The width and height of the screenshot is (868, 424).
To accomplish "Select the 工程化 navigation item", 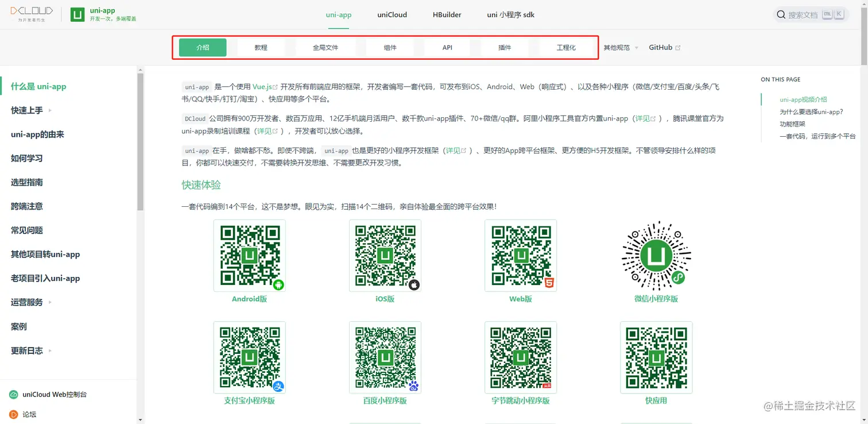I will coord(566,48).
